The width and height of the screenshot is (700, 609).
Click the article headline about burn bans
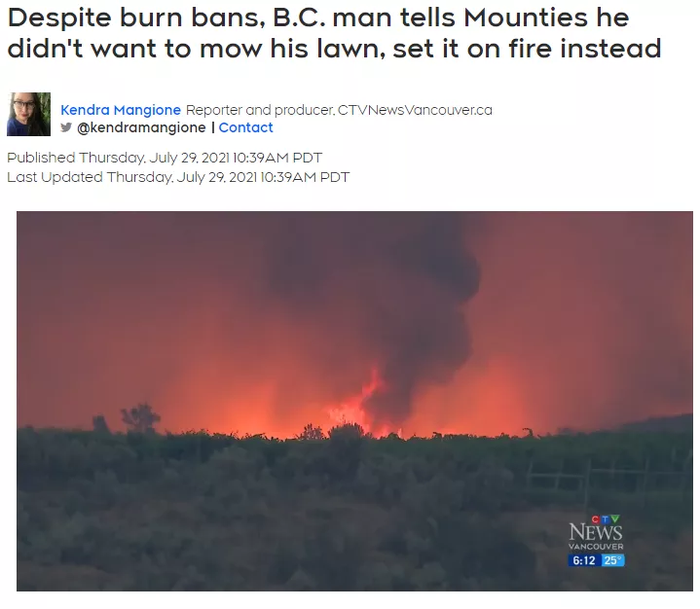(x=334, y=33)
